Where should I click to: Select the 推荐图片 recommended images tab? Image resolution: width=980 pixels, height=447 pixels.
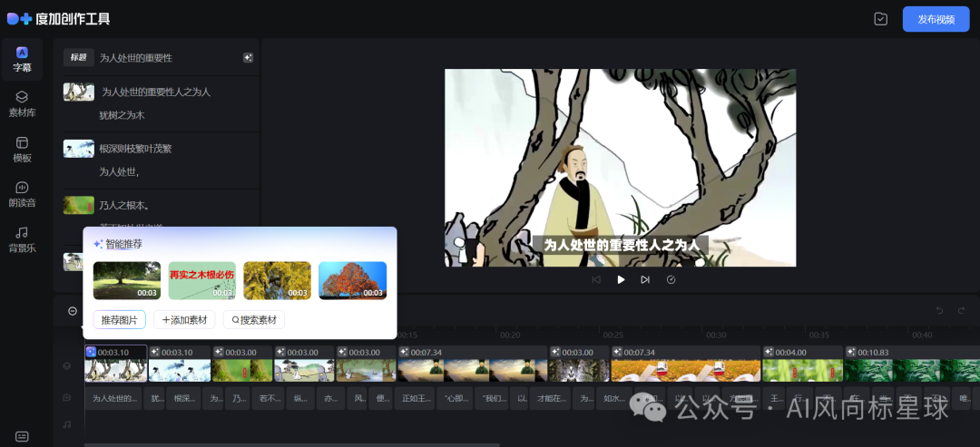tap(120, 320)
